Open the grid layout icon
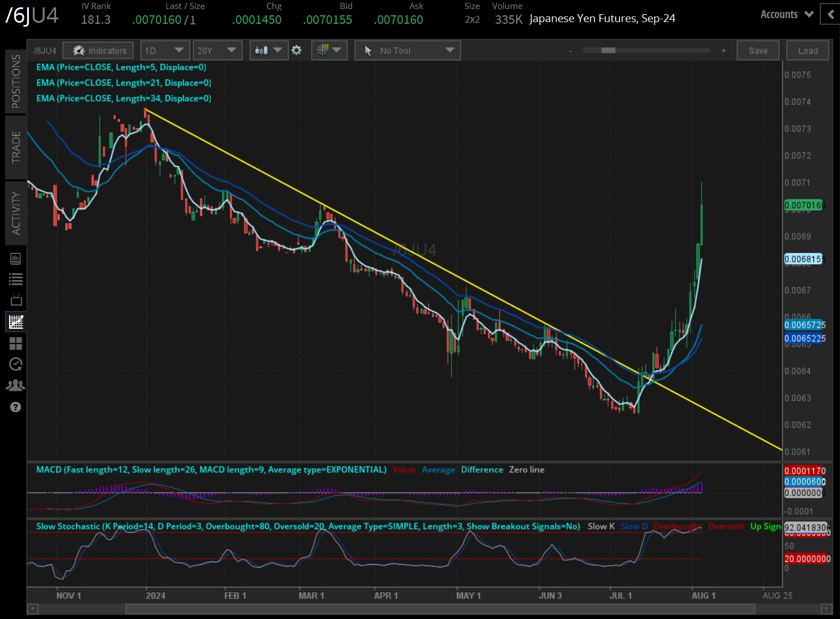 coord(15,343)
